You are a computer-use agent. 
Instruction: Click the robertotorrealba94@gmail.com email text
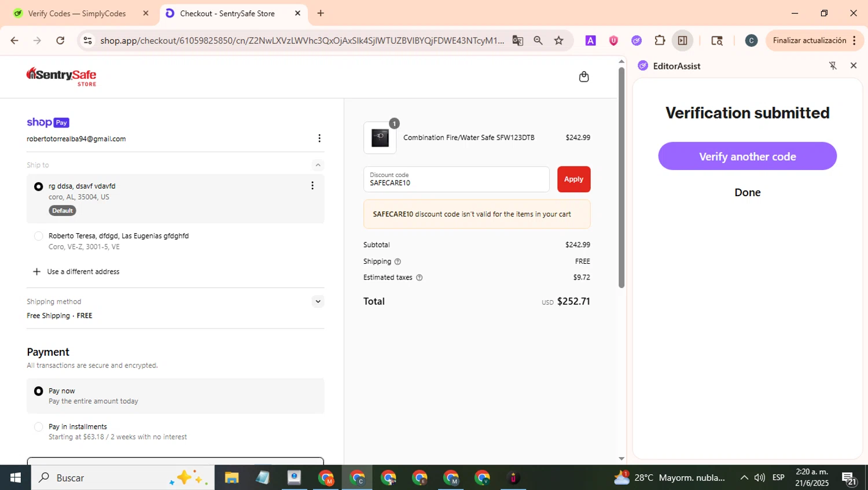click(76, 139)
